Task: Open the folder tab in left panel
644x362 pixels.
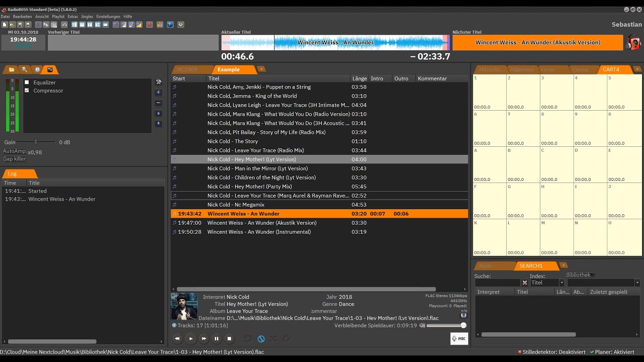Action: pos(12,69)
